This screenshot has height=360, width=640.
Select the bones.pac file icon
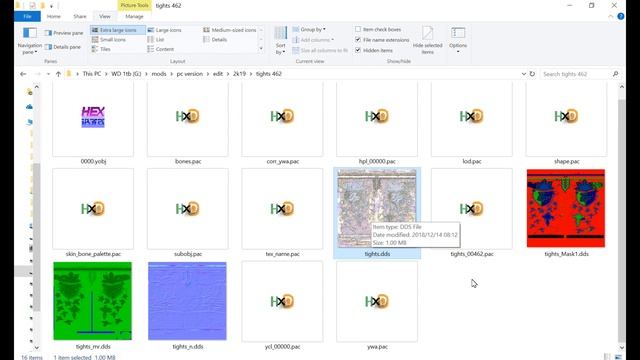[188, 117]
